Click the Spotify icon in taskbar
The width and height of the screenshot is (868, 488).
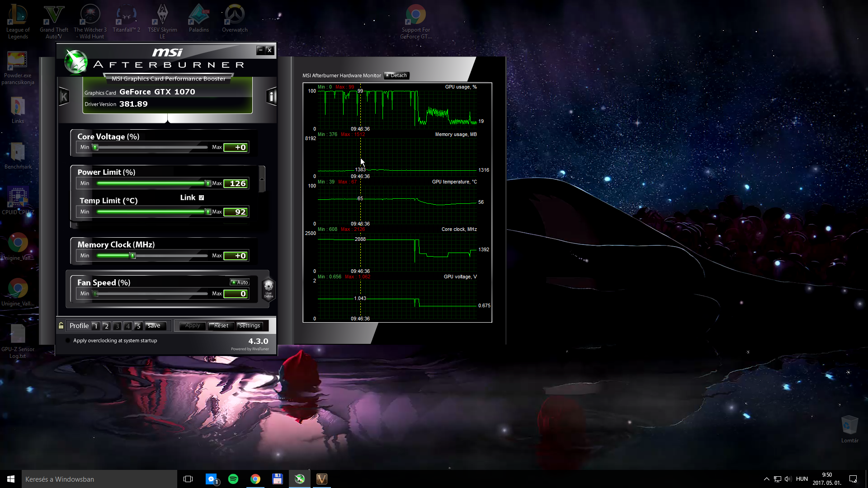click(233, 479)
